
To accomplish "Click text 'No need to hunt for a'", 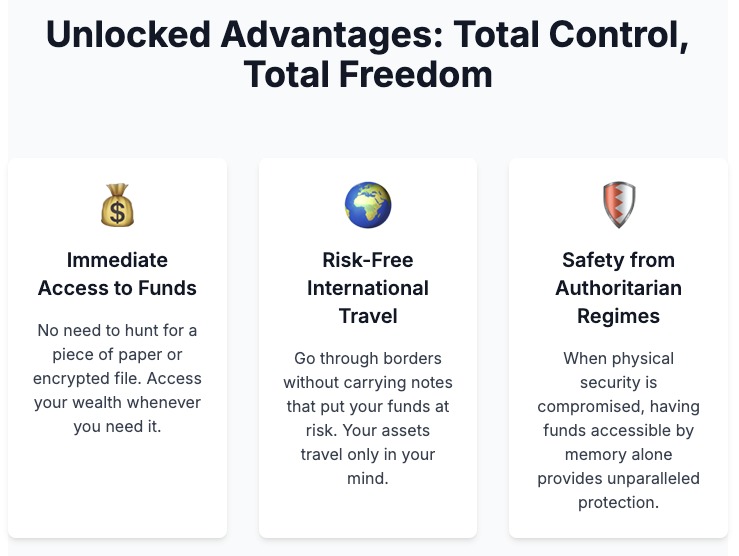I will tap(117, 330).
